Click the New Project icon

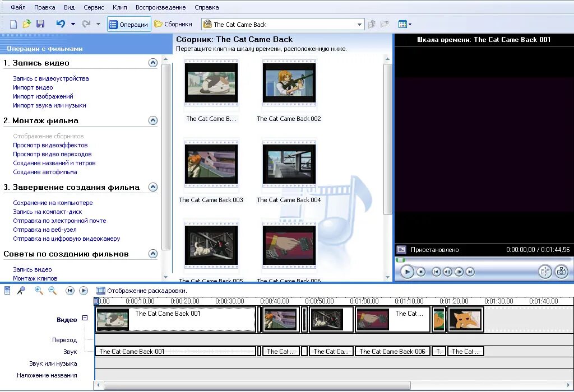[x=13, y=25]
